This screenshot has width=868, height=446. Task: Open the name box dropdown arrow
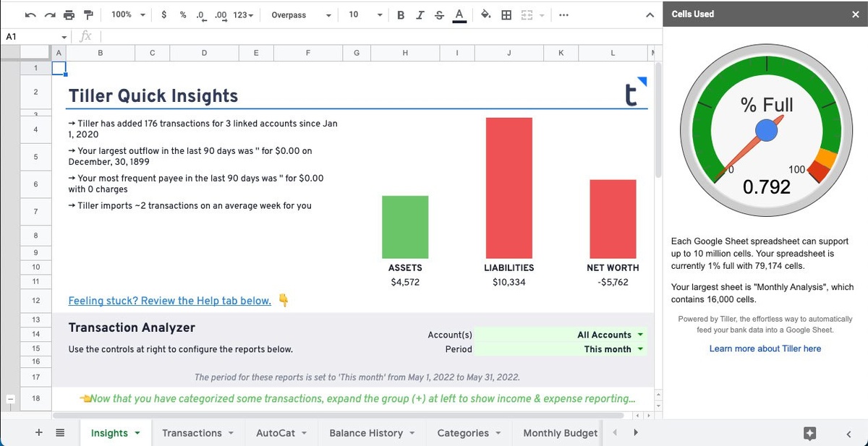64,37
